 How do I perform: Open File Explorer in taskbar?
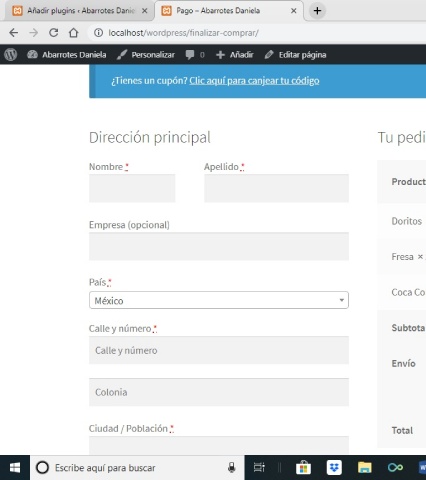(365, 468)
